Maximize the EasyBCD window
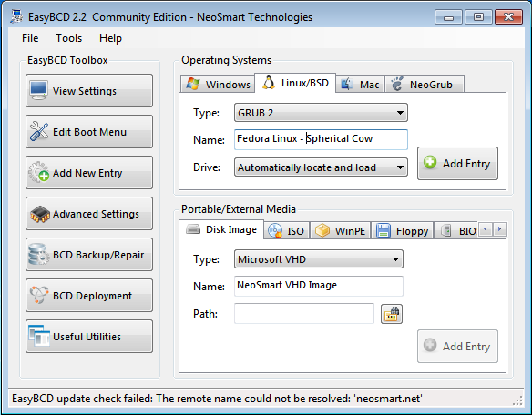The height and width of the screenshot is (415, 532). pyautogui.click(x=478, y=17)
